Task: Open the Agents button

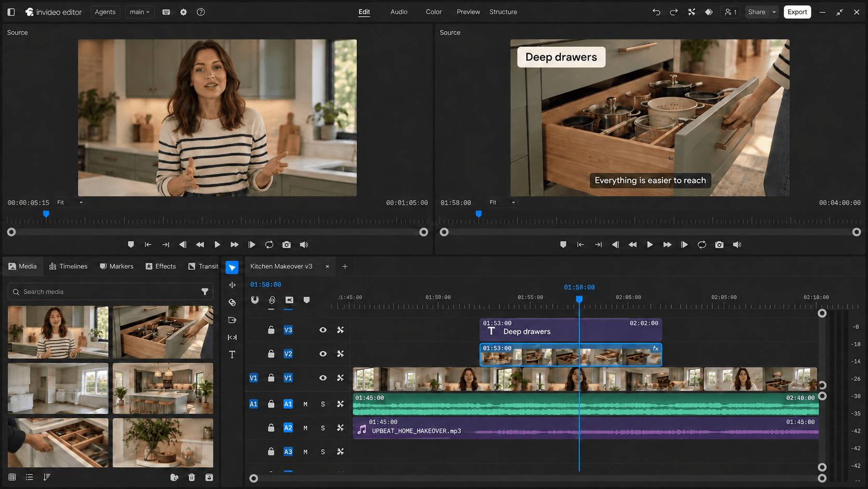Action: click(105, 12)
